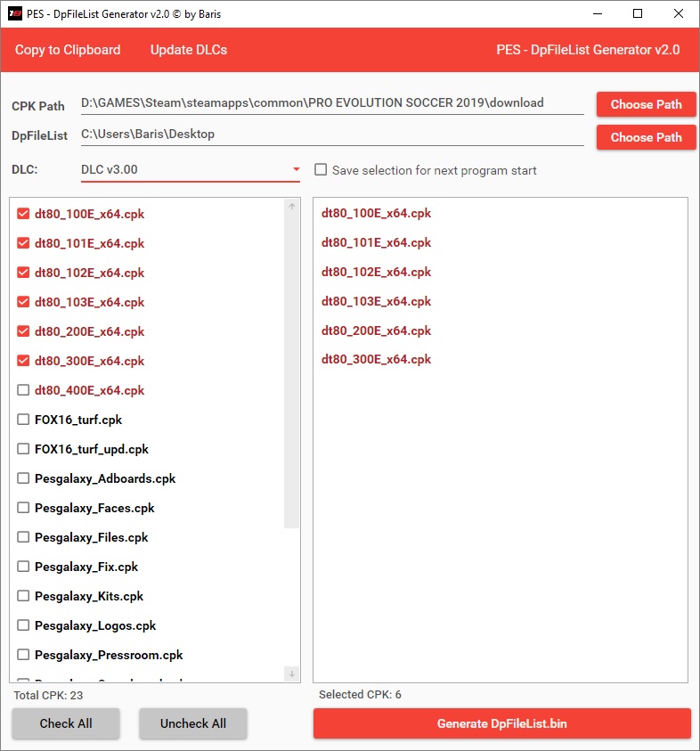Check Pesgalaxy_Files.cpk checkbox
The height and width of the screenshot is (751, 700).
click(x=23, y=537)
